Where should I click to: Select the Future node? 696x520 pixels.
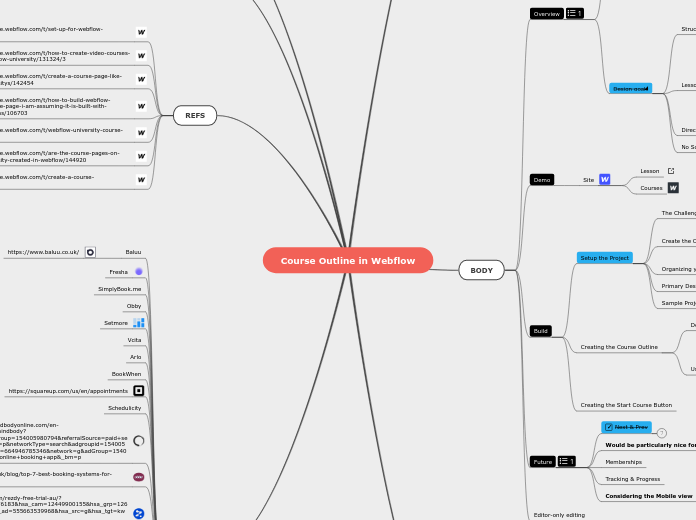click(x=542, y=462)
